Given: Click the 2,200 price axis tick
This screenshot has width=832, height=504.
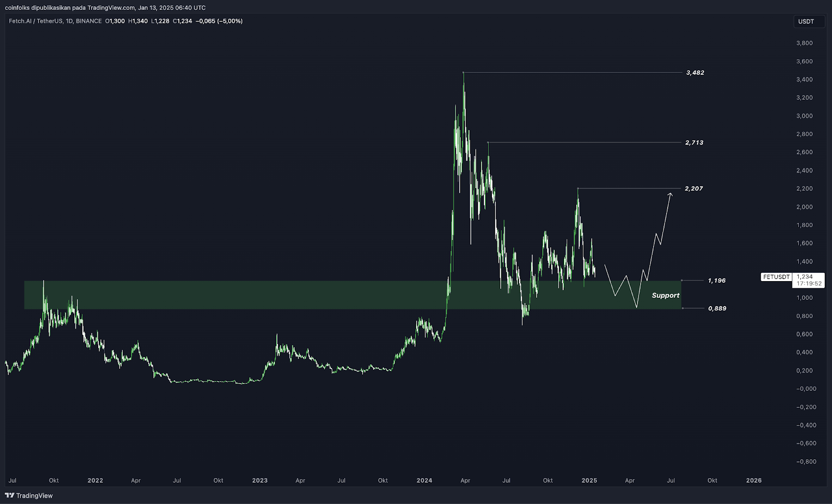Looking at the screenshot, I should [x=804, y=189].
